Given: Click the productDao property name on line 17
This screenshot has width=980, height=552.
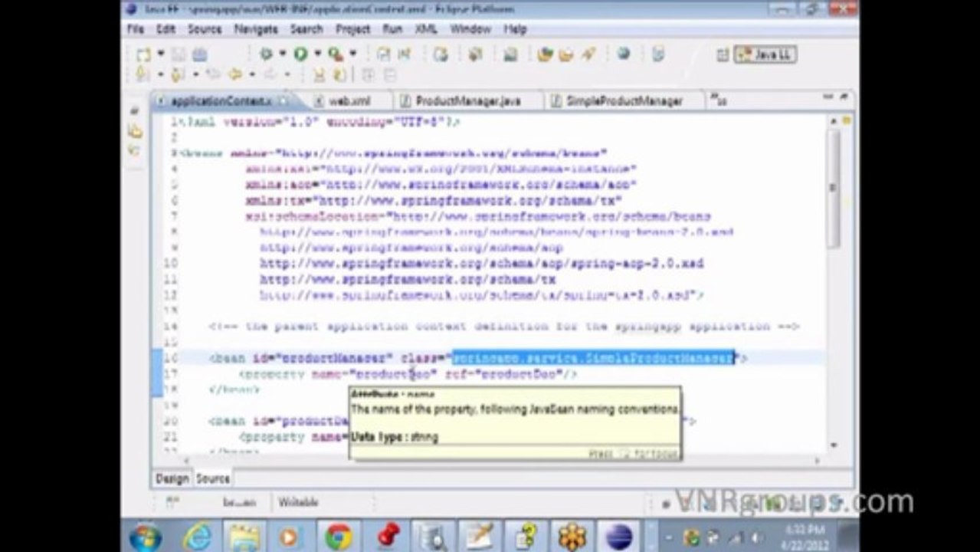Looking at the screenshot, I should (x=393, y=374).
